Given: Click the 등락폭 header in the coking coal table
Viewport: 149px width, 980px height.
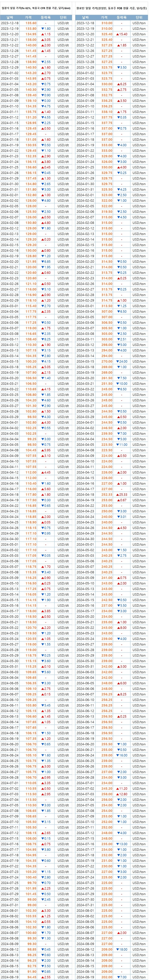Looking at the screenshot, I should point(121,17).
